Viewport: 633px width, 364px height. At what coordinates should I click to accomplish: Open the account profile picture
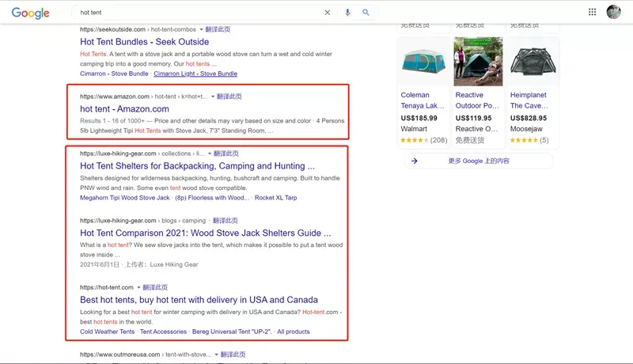(x=614, y=12)
